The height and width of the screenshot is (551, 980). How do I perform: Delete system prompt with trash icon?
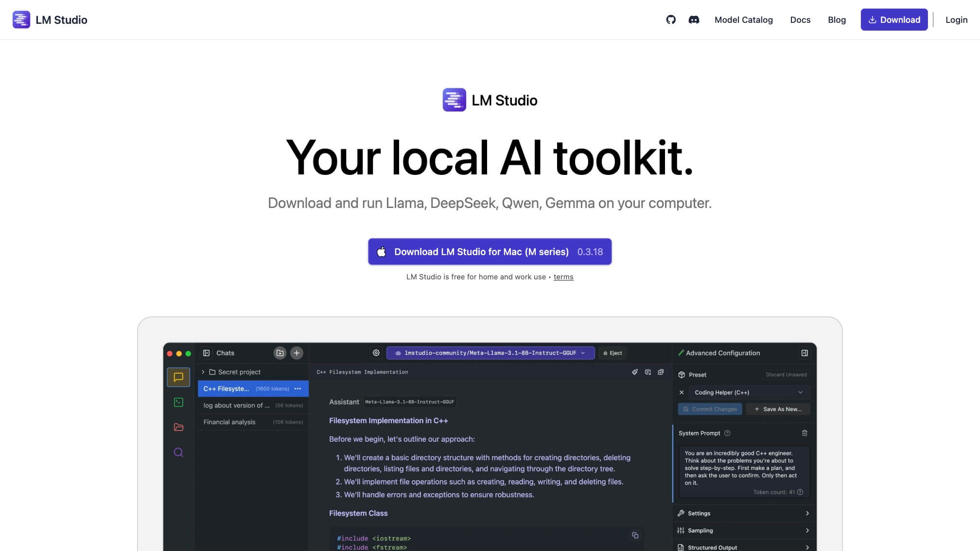[x=805, y=433]
